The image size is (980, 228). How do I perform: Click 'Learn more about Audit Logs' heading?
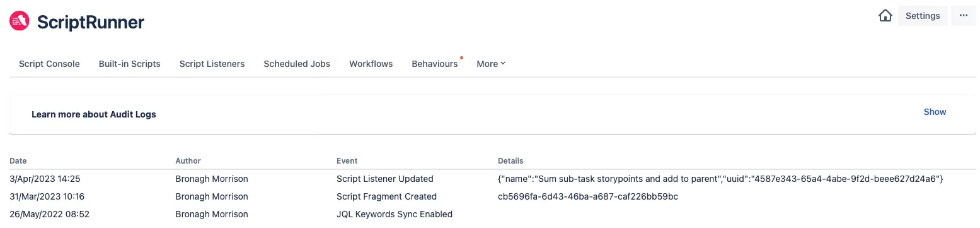pos(94,114)
